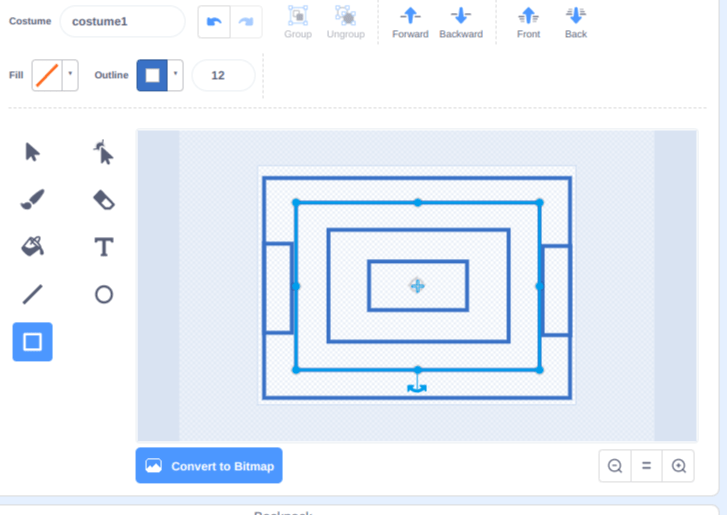Click the costume name input field

tap(122, 21)
